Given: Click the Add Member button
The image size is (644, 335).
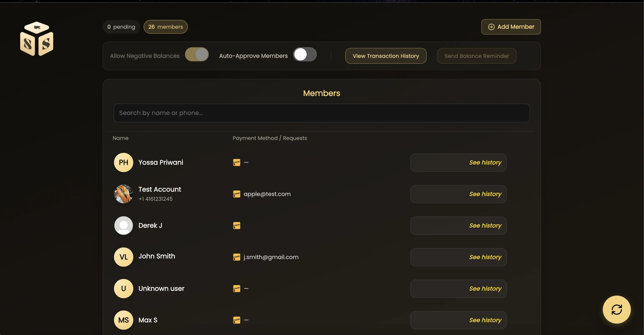Looking at the screenshot, I should tap(511, 27).
